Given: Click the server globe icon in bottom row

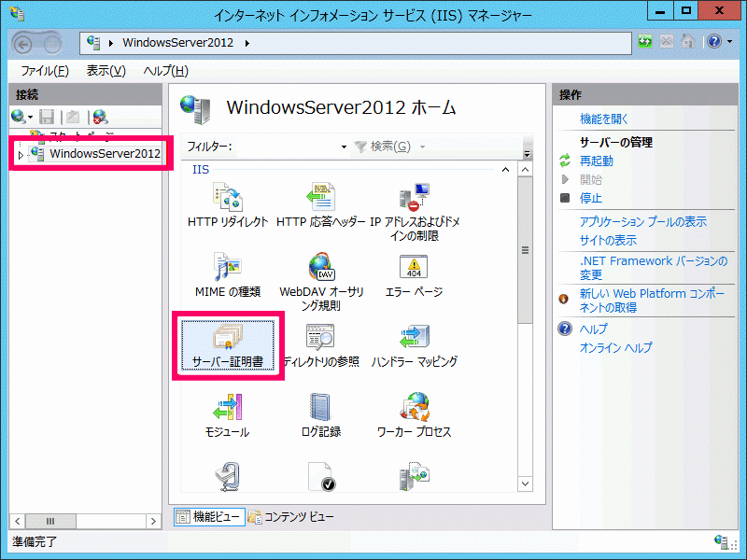Looking at the screenshot, I should [414, 476].
